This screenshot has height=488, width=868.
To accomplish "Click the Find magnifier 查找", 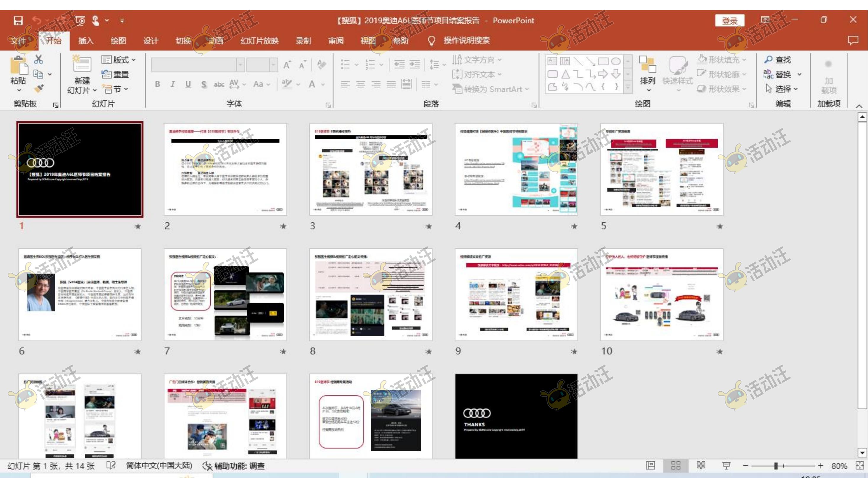I will pyautogui.click(x=778, y=60).
